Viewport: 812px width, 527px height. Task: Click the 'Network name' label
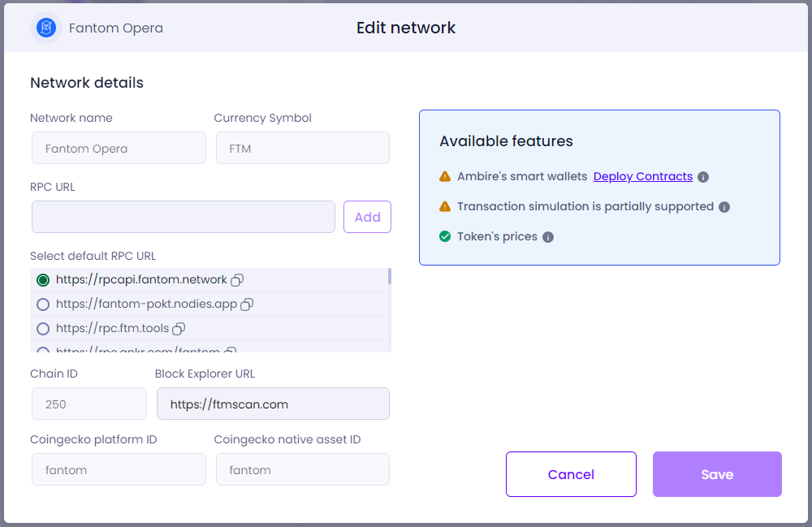pos(71,118)
